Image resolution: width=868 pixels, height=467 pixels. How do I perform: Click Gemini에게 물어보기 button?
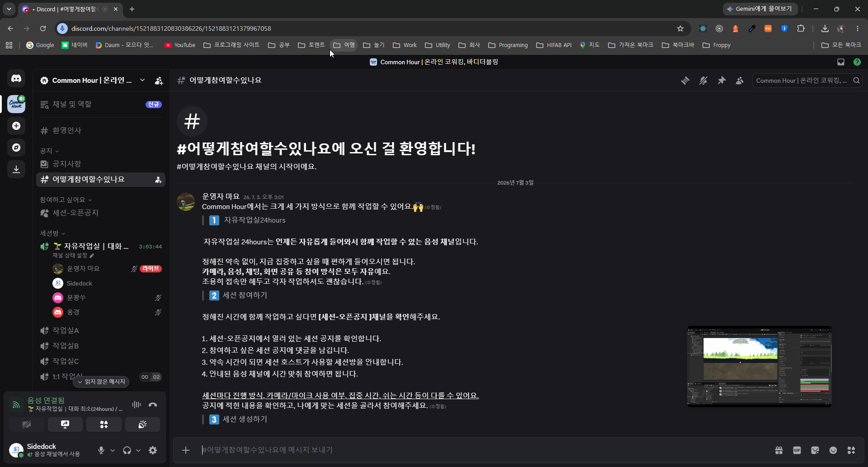759,9
